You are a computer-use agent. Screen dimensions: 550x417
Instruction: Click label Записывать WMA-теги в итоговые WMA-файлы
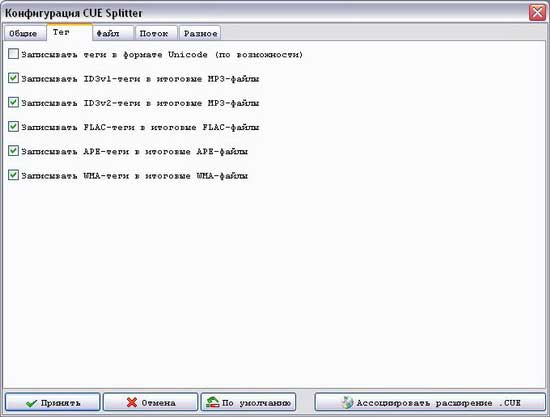[x=134, y=176]
